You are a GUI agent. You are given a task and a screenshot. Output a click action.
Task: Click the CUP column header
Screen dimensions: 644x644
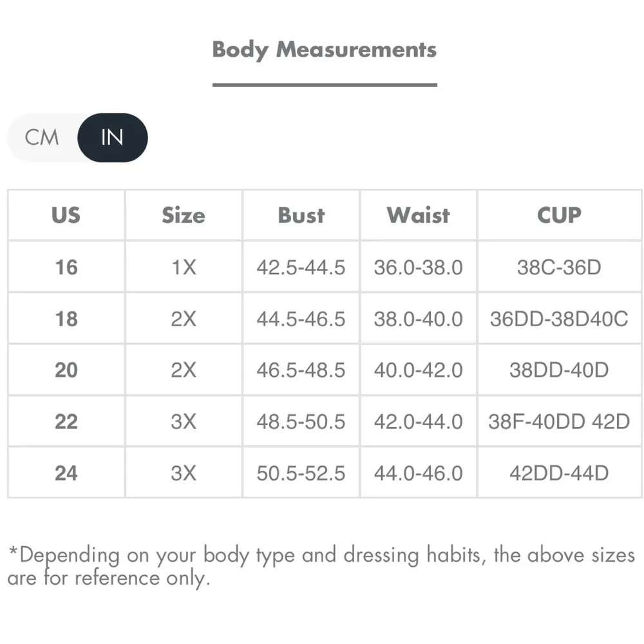(559, 215)
